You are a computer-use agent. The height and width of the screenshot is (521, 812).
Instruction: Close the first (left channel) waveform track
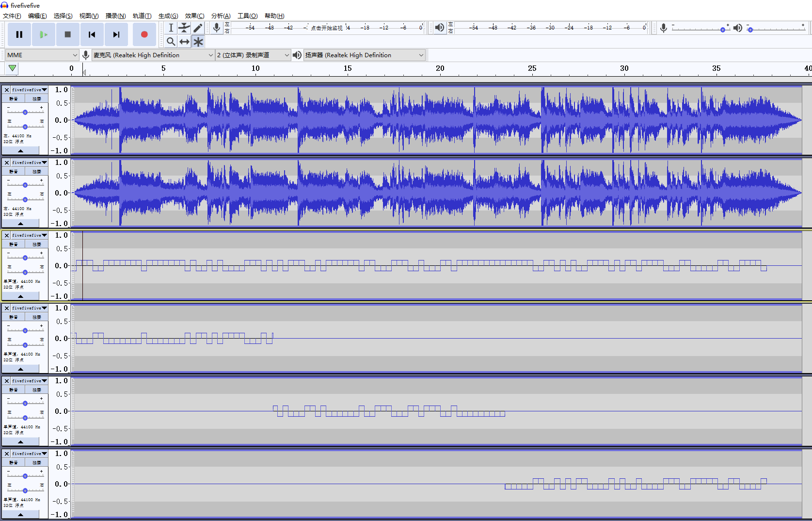(x=7, y=90)
